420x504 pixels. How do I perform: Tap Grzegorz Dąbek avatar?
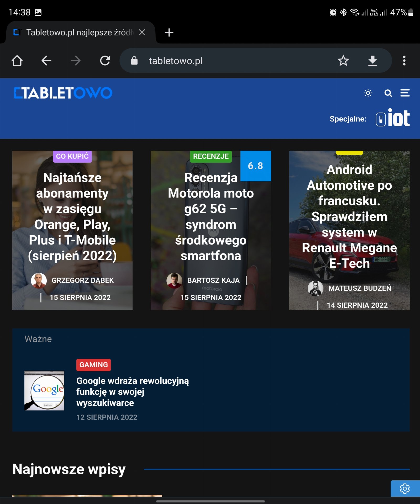click(39, 280)
